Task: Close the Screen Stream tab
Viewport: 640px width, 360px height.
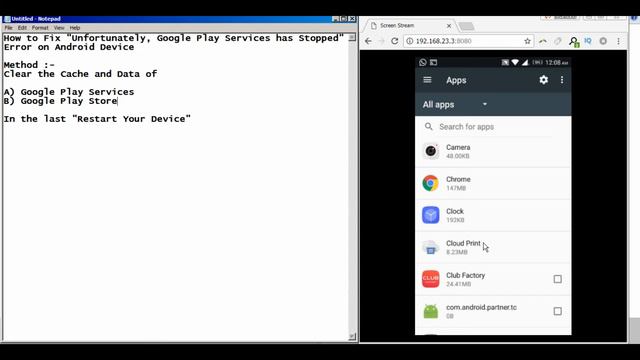Action: pyautogui.click(x=449, y=26)
